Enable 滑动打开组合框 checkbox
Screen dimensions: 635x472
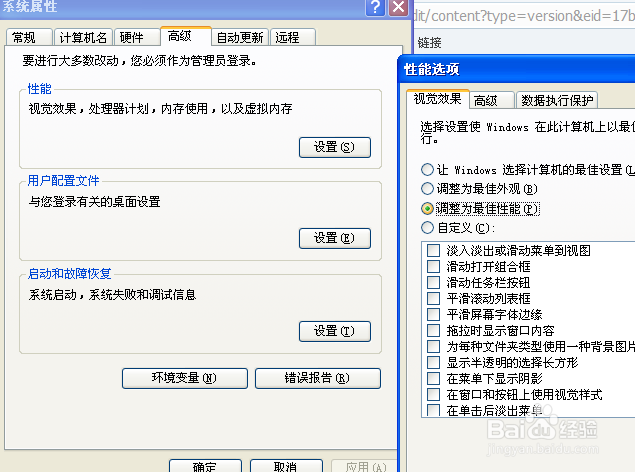click(x=433, y=266)
